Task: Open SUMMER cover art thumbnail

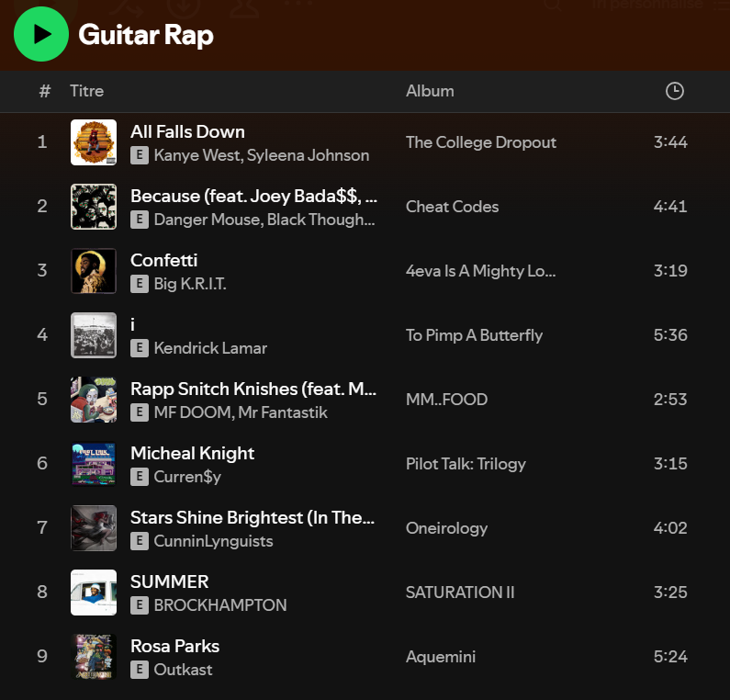Action: (x=94, y=592)
